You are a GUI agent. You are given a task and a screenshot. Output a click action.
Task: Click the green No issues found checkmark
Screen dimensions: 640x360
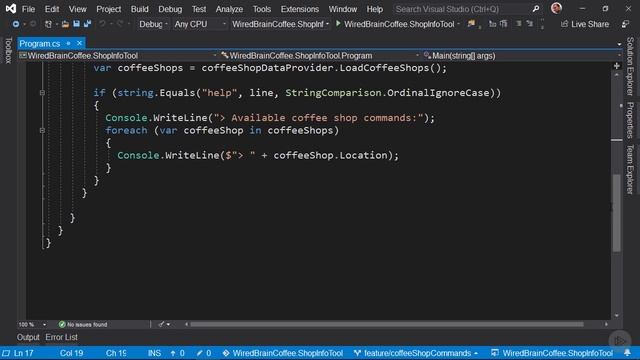point(62,324)
